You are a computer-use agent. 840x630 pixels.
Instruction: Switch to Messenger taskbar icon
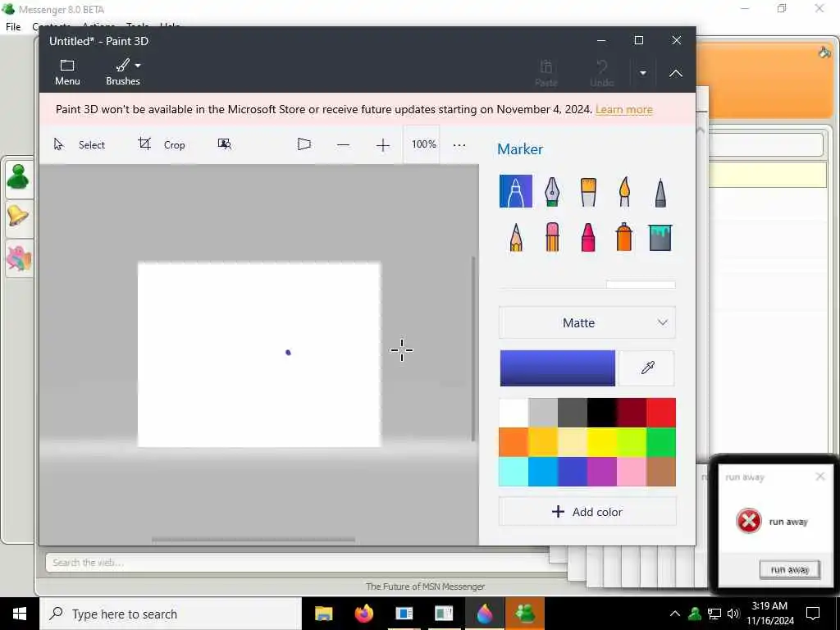point(524,614)
